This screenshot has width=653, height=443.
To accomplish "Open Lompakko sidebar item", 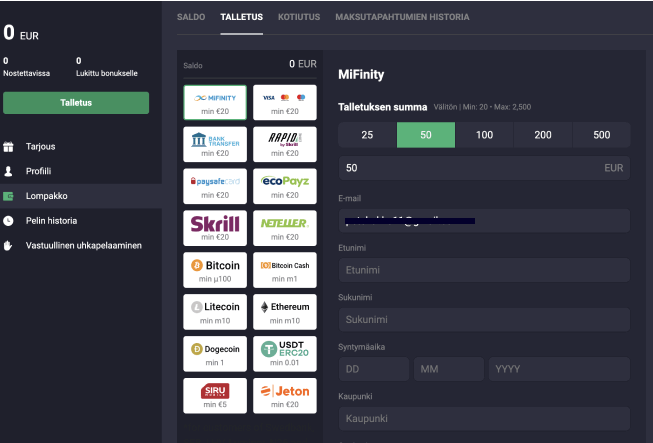I will click(81, 196).
